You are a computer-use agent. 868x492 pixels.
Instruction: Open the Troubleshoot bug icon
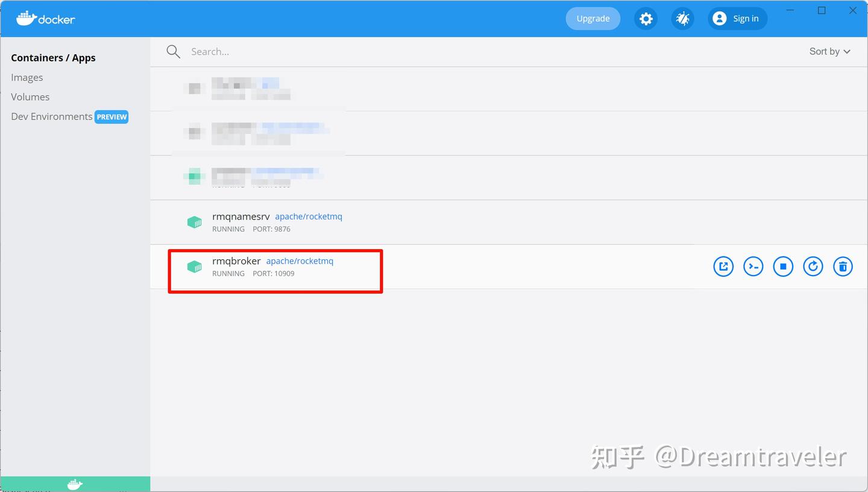click(x=682, y=19)
